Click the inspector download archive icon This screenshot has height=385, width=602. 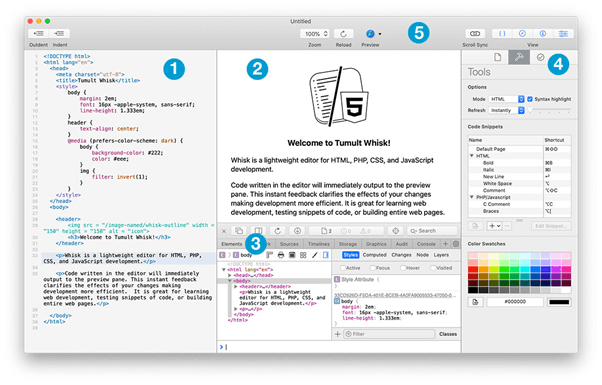pos(297,231)
